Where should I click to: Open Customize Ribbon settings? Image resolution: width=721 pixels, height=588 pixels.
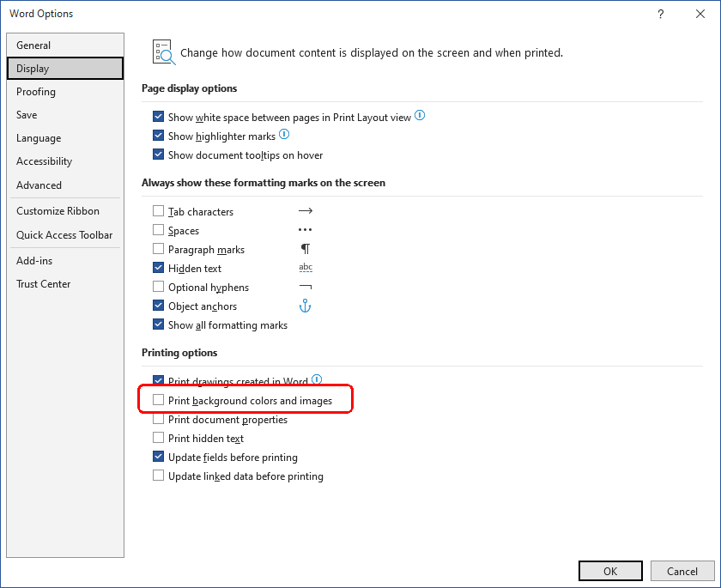click(65, 210)
